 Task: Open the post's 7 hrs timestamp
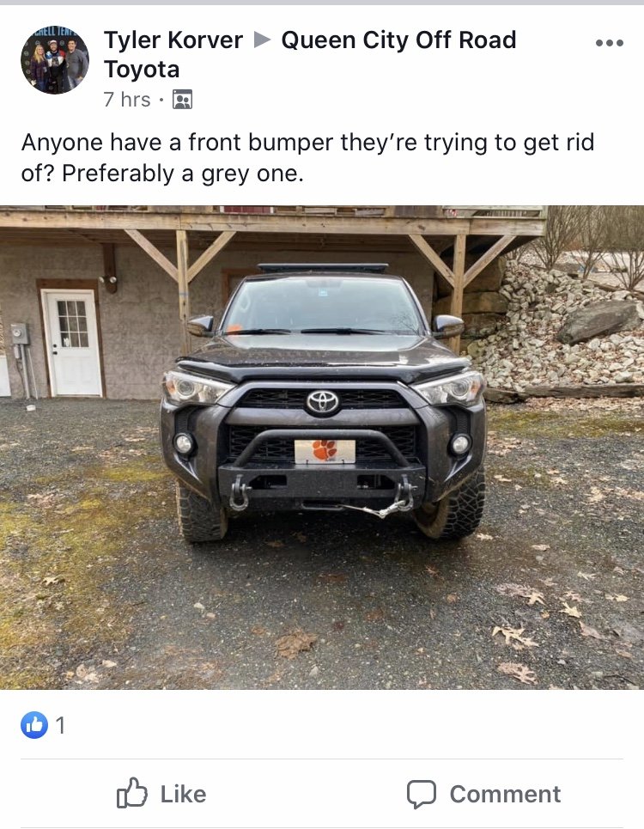[127, 100]
